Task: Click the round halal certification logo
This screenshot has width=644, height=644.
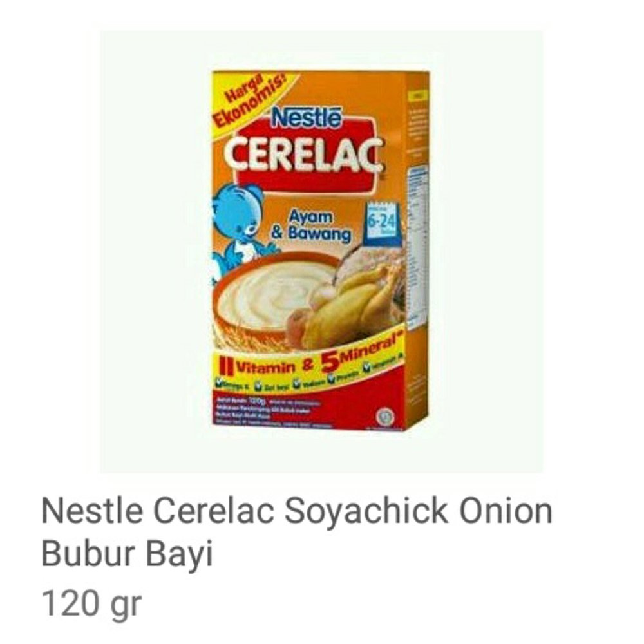Action: [385, 417]
